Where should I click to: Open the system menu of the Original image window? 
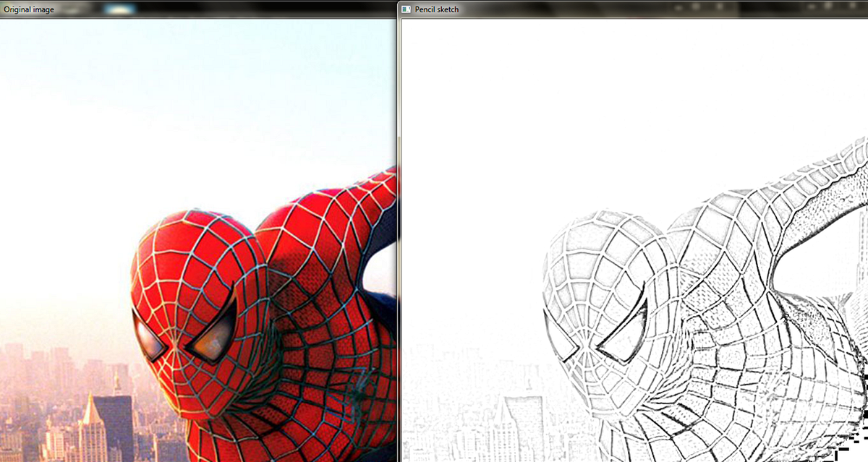[4, 9]
